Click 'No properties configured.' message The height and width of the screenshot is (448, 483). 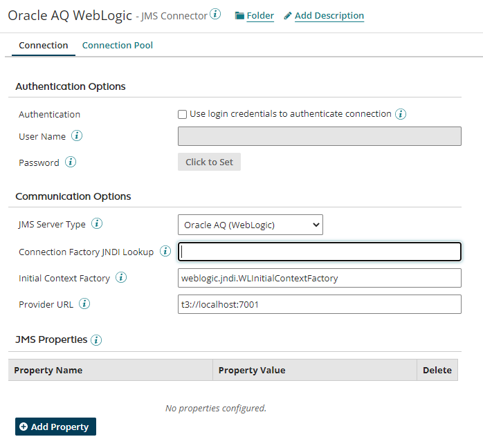[216, 409]
